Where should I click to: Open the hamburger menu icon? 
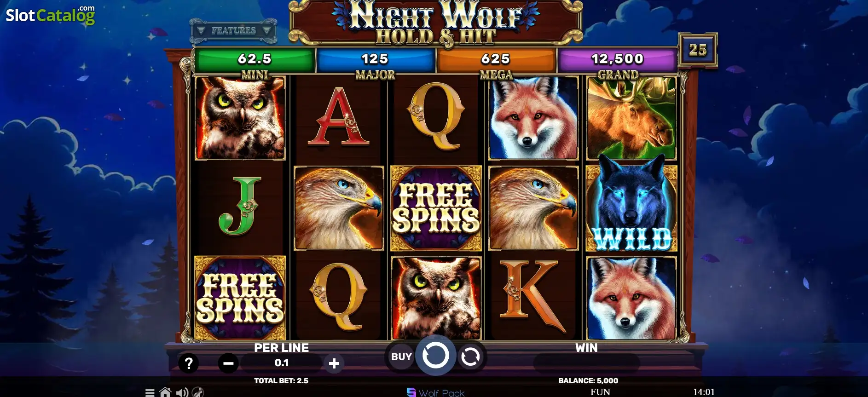[150, 392]
